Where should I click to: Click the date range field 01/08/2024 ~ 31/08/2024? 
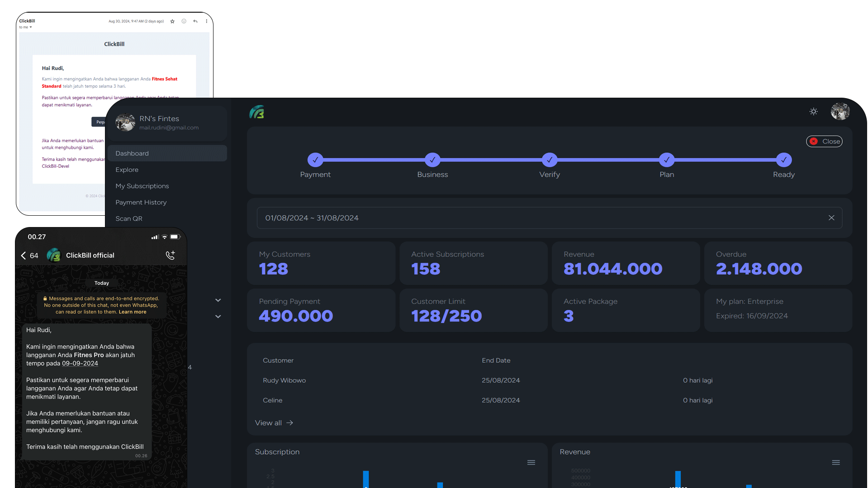[x=549, y=218]
